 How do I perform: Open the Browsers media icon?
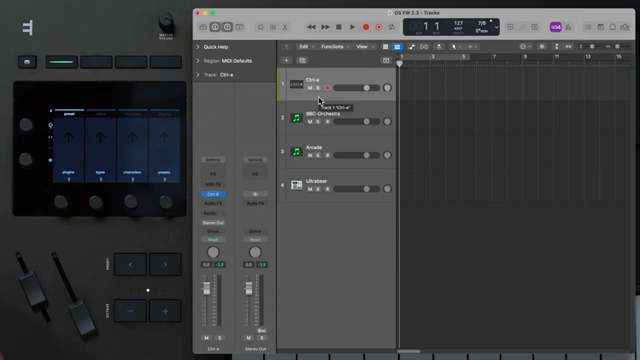click(x=625, y=27)
